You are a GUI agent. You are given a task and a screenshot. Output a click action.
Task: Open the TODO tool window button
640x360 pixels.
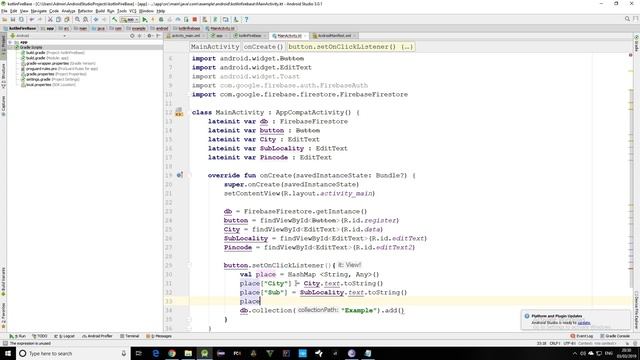click(x=40, y=336)
